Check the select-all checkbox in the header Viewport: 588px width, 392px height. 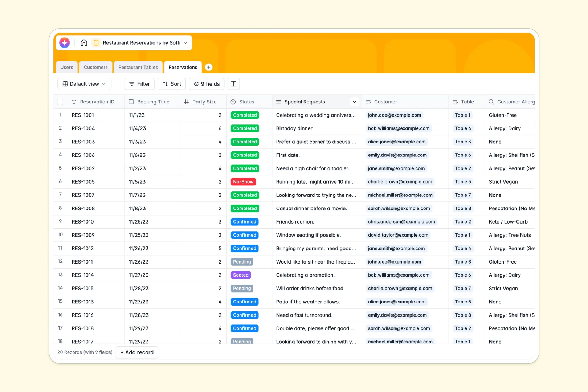point(60,102)
